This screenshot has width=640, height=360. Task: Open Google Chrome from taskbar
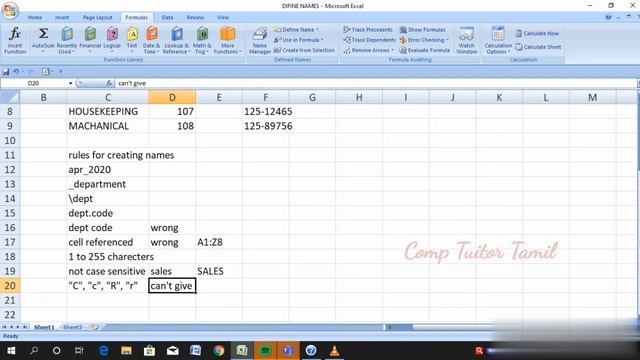219,351
